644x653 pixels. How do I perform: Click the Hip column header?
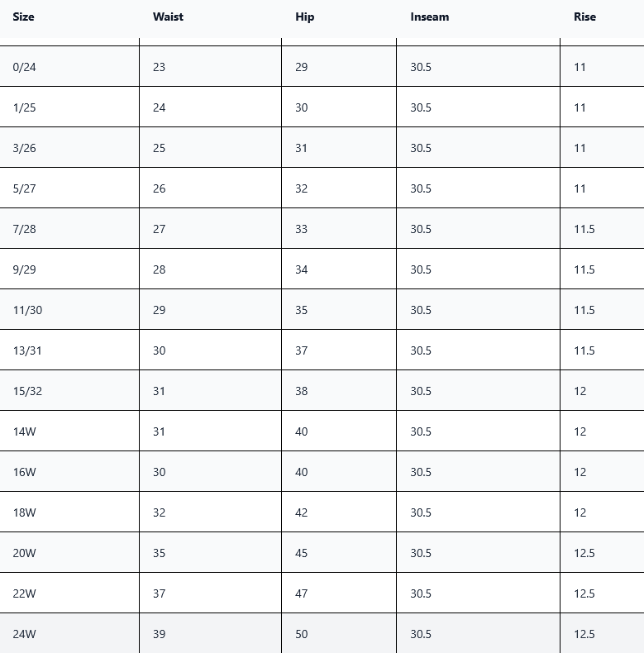pos(304,17)
